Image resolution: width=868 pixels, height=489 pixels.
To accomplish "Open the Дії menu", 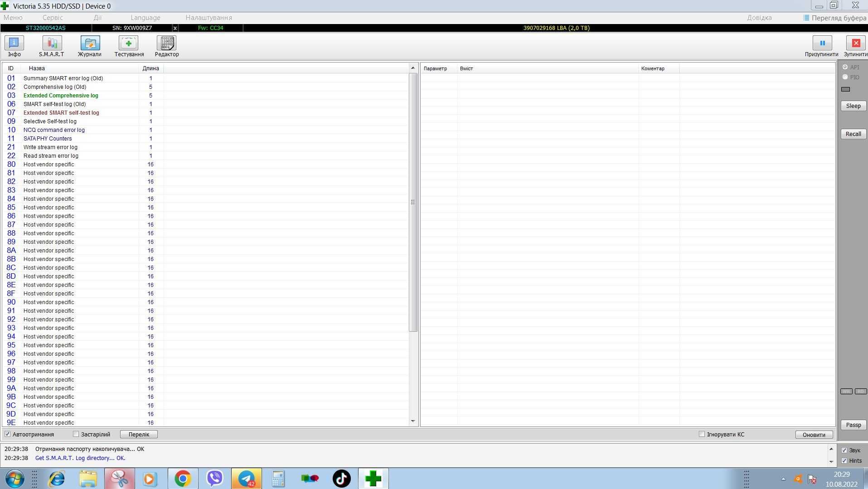I will pyautogui.click(x=97, y=18).
